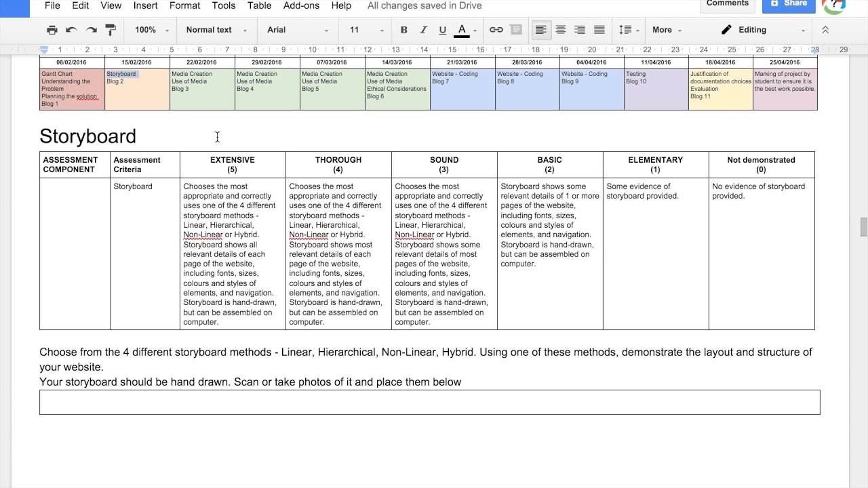This screenshot has height=488, width=868.
Task: Click 'No evidence of storyboard provided' cell
Action: (762, 253)
